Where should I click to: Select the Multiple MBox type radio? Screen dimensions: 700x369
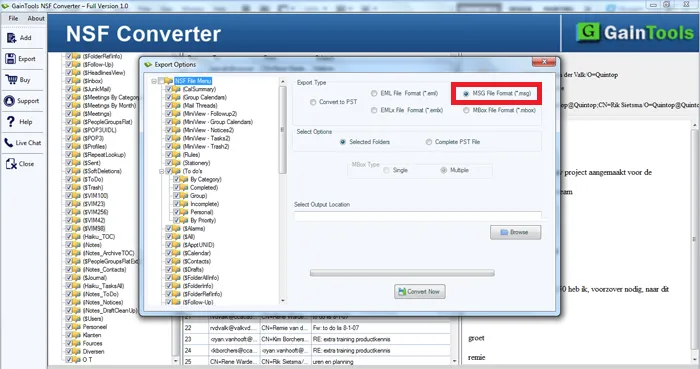point(444,170)
